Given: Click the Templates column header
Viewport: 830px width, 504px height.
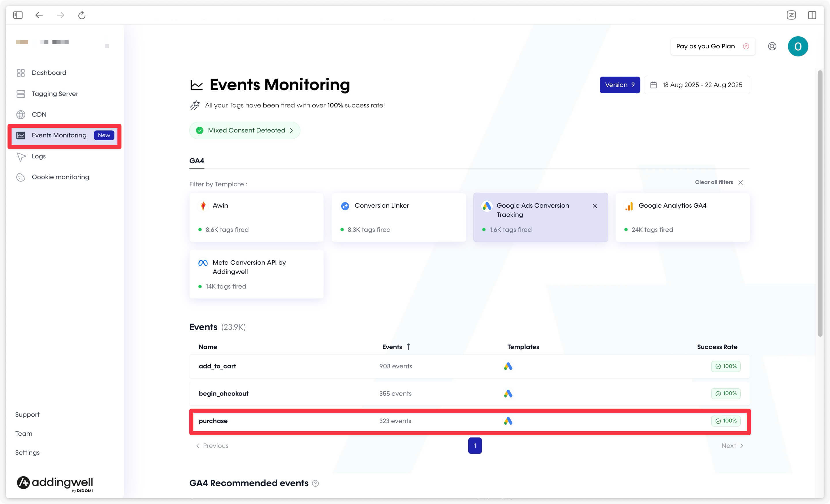Looking at the screenshot, I should click(x=523, y=347).
